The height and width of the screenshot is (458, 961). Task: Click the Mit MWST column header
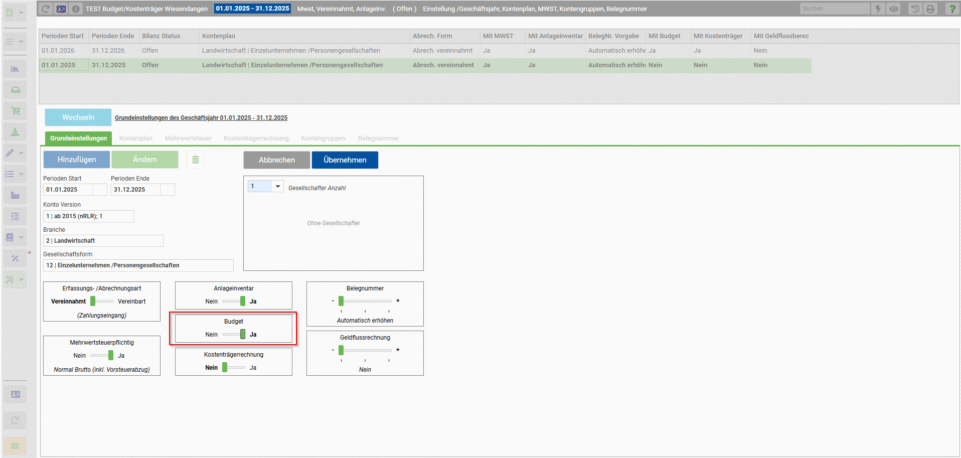point(502,36)
